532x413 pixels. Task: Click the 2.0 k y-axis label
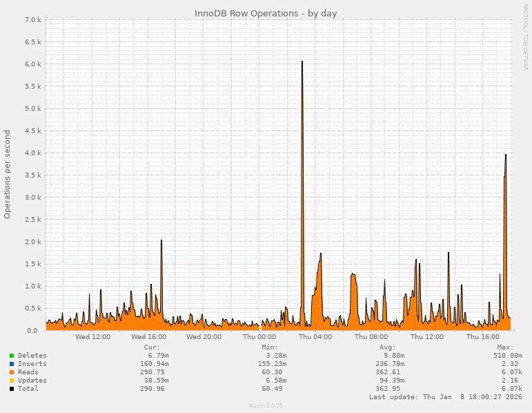33,242
